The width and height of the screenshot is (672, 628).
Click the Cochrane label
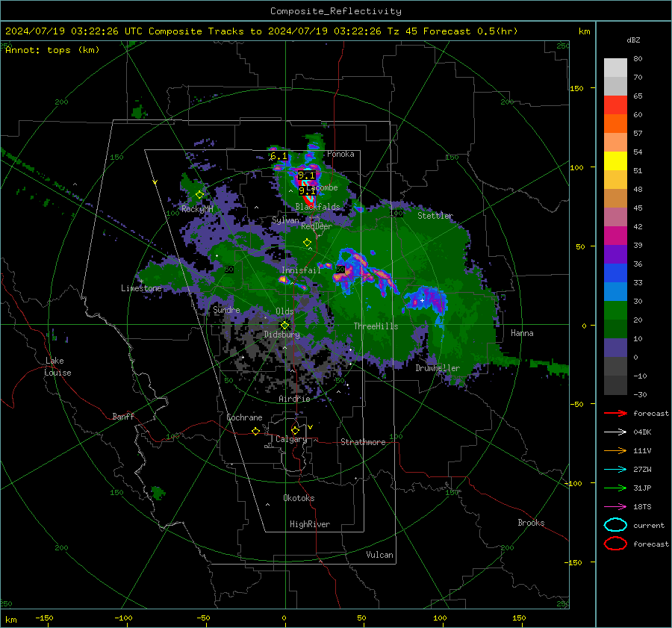click(x=244, y=417)
